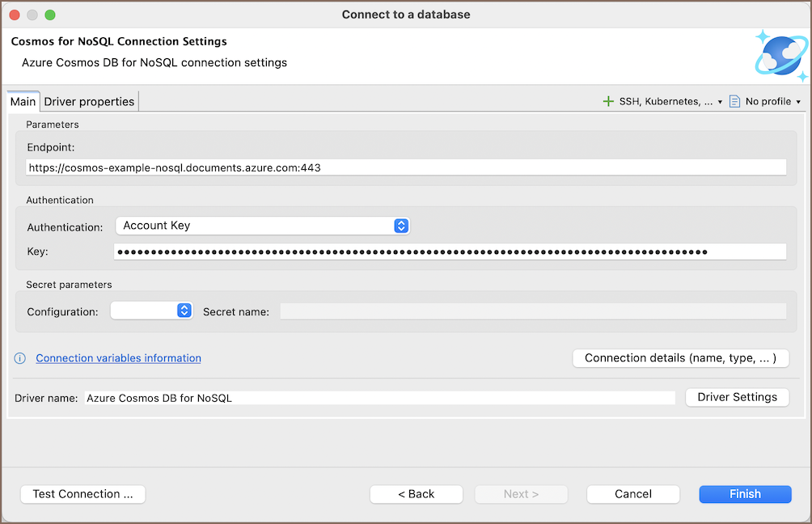Image resolution: width=812 pixels, height=524 pixels.
Task: Open the Connection variables information link
Action: point(118,358)
